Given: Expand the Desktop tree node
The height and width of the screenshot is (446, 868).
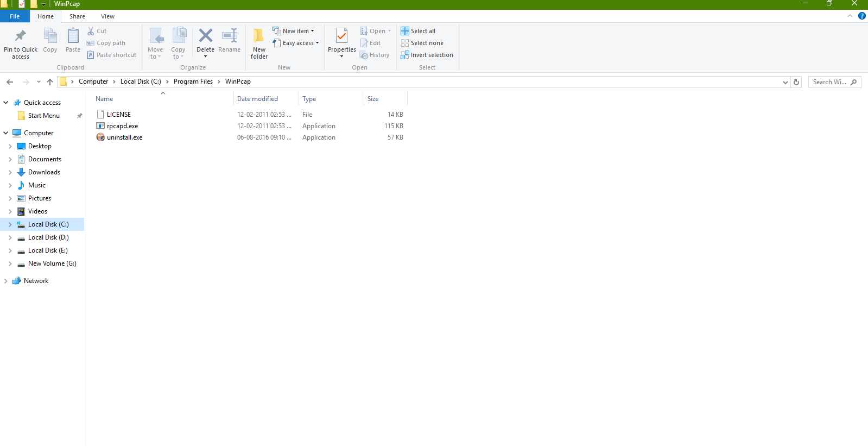Looking at the screenshot, I should (x=10, y=146).
